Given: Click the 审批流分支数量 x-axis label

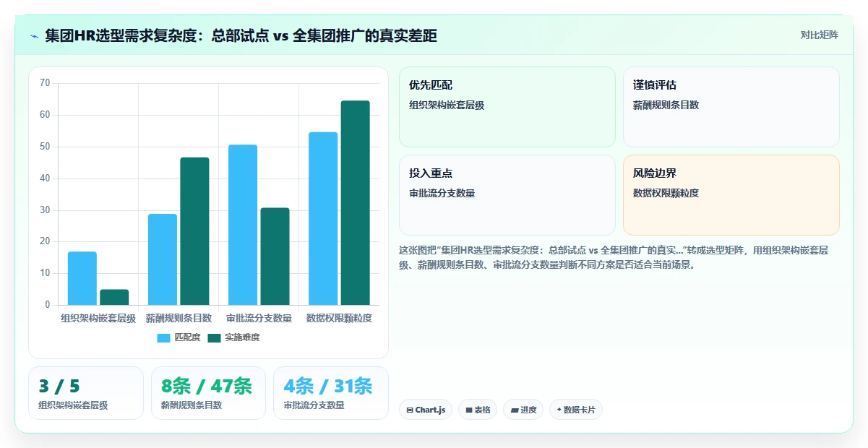Looking at the screenshot, I should 259,318.
